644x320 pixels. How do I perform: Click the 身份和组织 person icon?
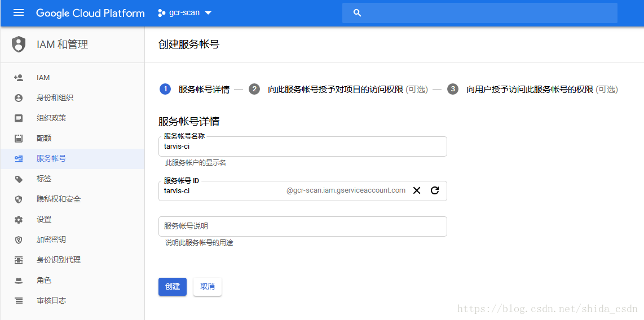[19, 98]
